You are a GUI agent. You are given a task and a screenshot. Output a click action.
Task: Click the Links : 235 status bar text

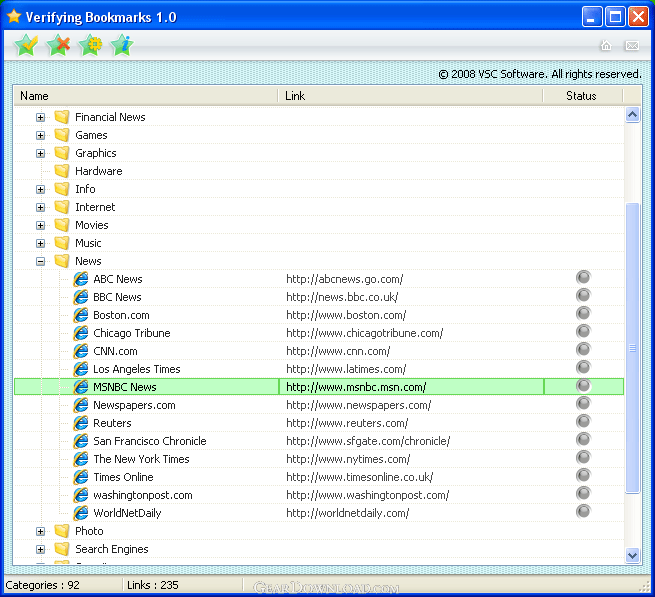(x=152, y=585)
